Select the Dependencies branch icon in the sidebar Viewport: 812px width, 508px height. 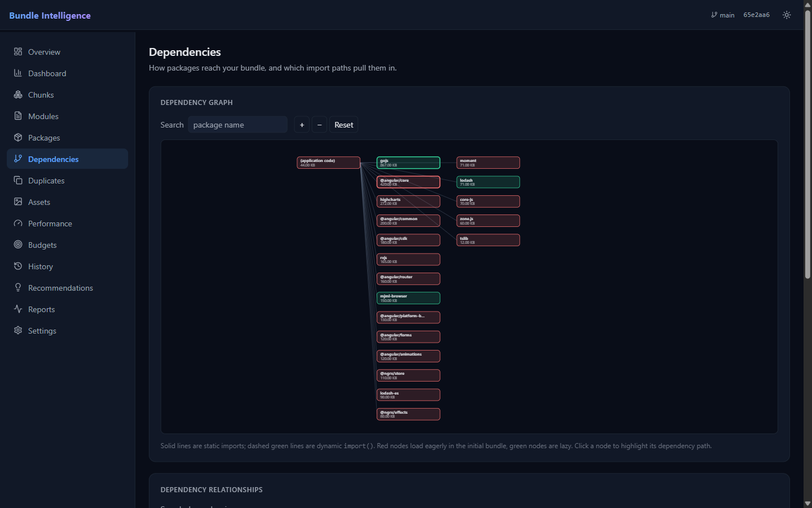[18, 159]
